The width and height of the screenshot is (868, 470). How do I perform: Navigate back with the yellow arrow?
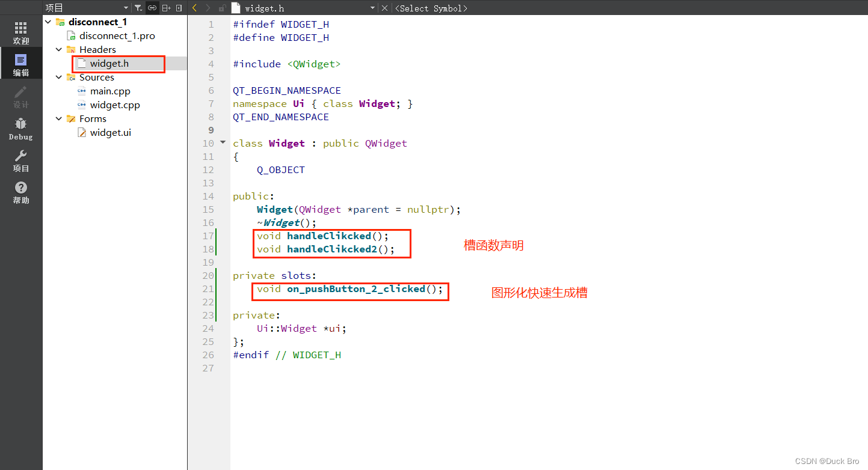(x=194, y=8)
